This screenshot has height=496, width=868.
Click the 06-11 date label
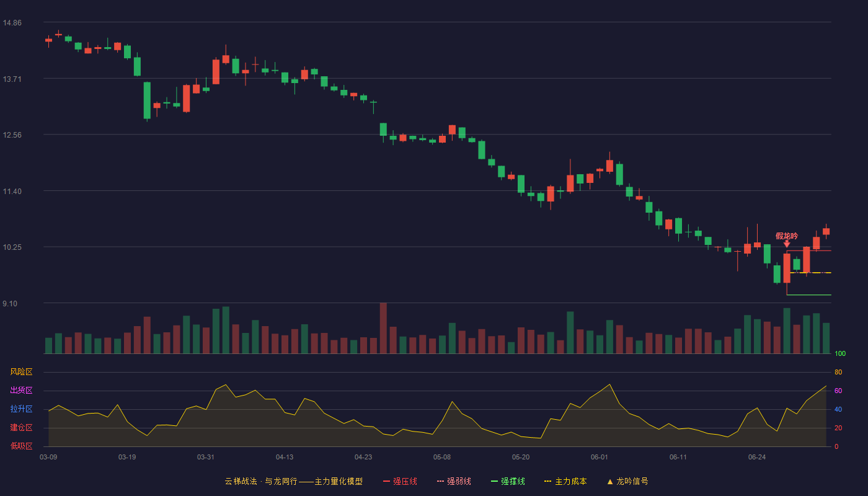click(678, 457)
